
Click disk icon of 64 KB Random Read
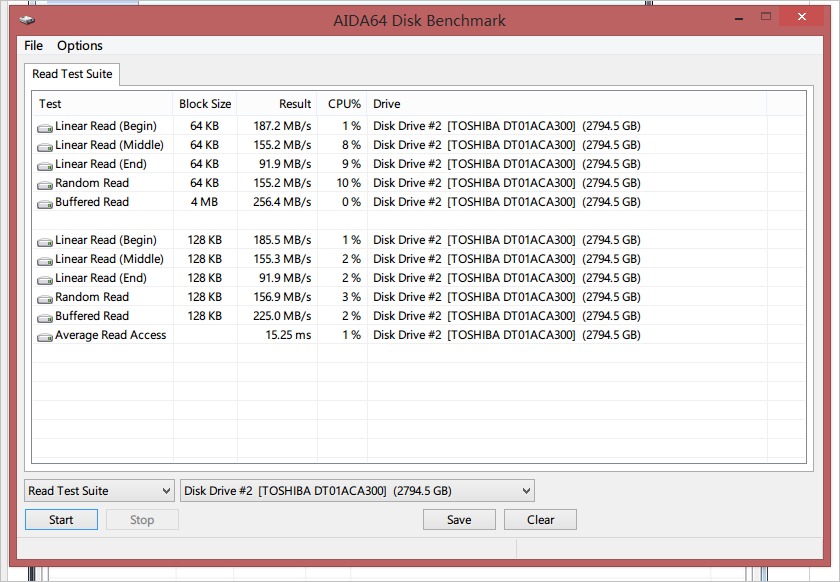pos(44,185)
